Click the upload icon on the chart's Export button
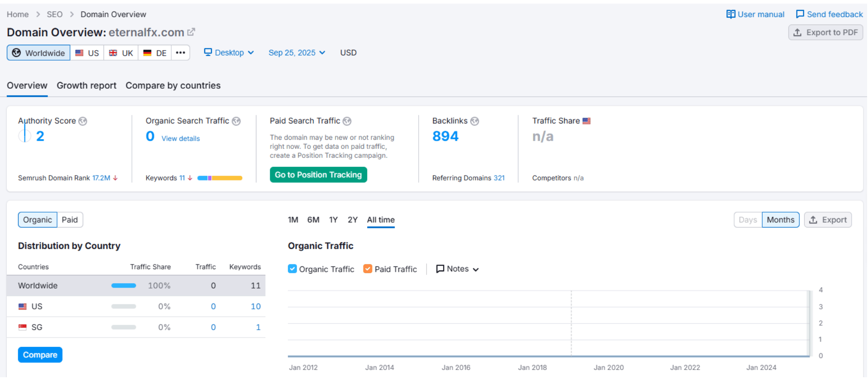The width and height of the screenshot is (868, 389). (813, 220)
